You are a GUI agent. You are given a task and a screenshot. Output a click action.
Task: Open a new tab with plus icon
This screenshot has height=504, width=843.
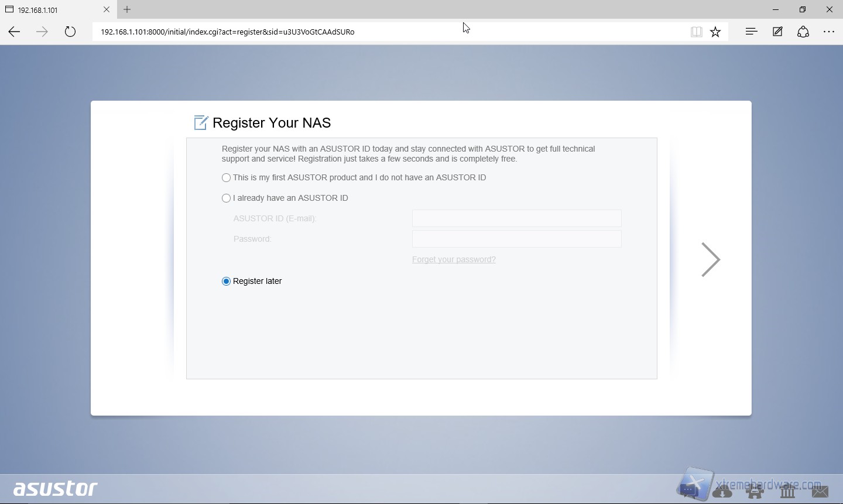127,9
